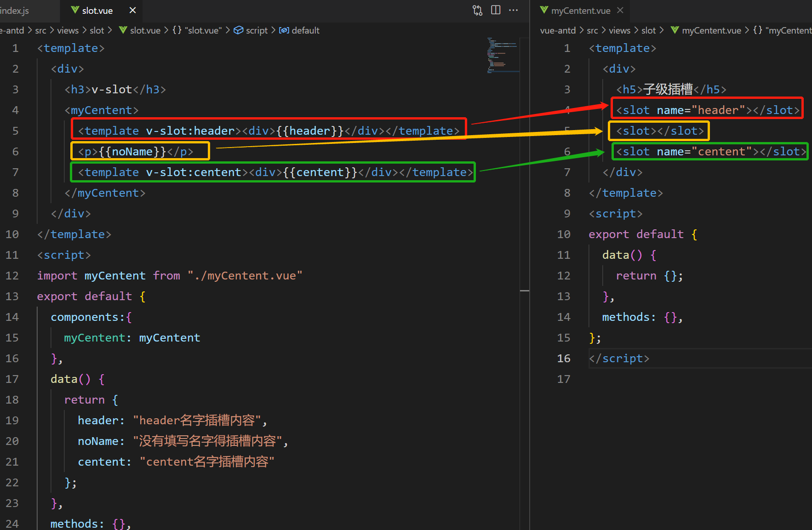Click the </template> tag on line 10 left editor
This screenshot has height=530, width=812.
pos(74,234)
